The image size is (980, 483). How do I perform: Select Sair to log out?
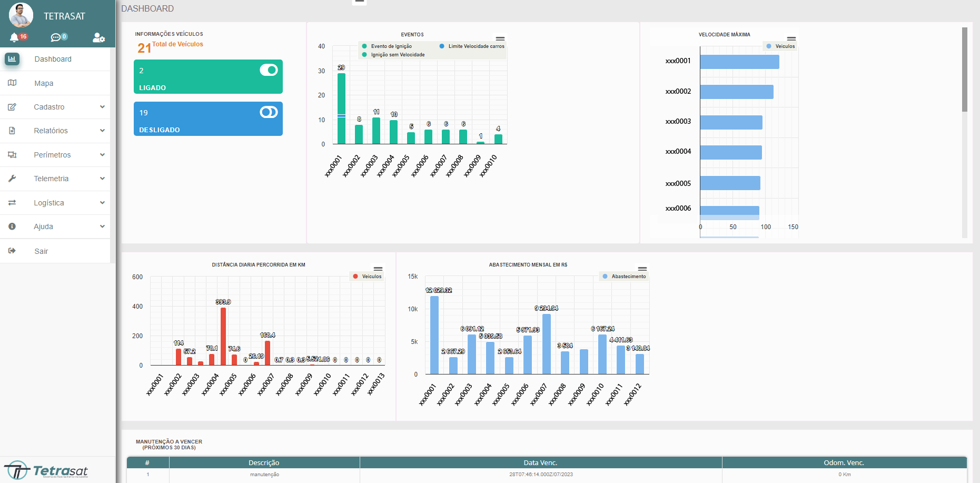click(x=55, y=251)
